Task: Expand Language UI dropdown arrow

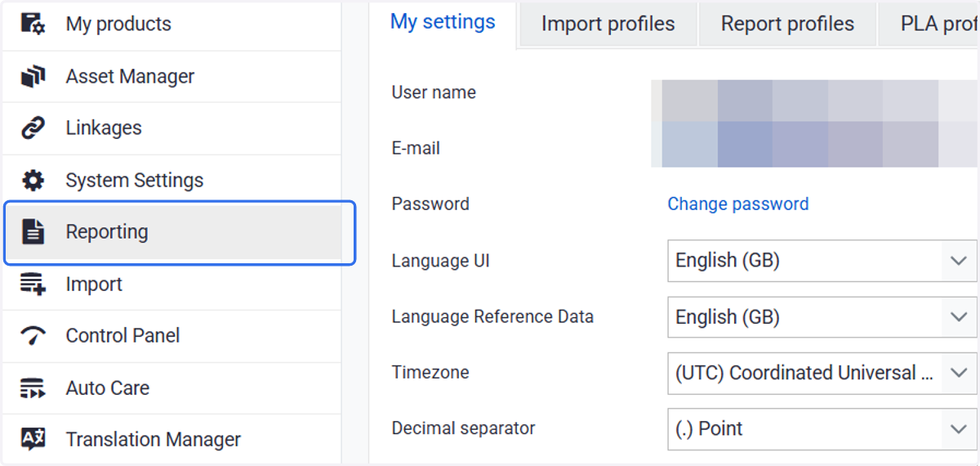Action: 959,261
